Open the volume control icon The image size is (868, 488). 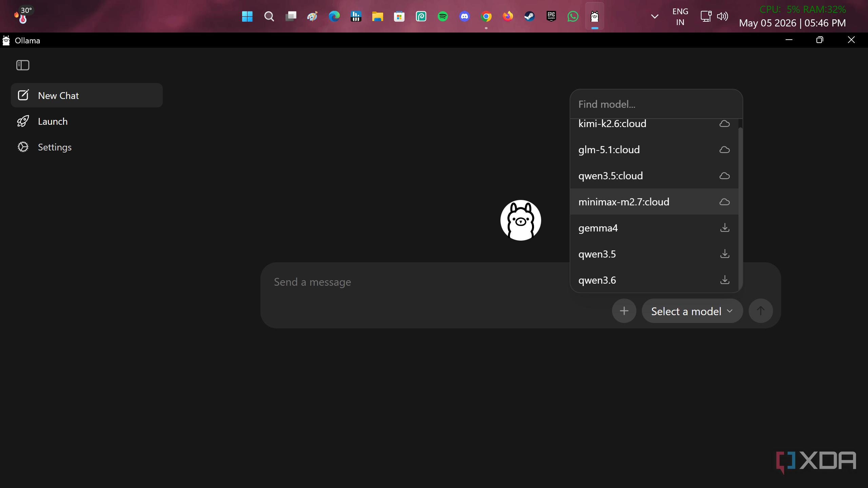tap(723, 16)
